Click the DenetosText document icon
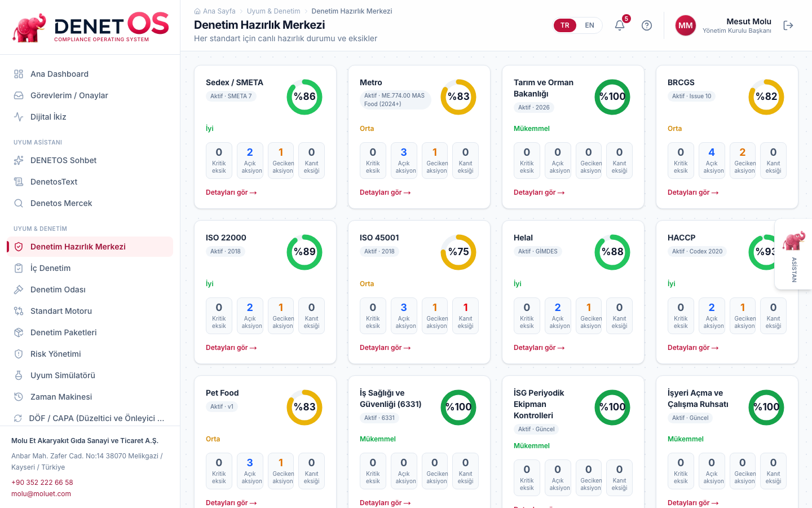Viewport: 812px width, 508px height. (19, 182)
